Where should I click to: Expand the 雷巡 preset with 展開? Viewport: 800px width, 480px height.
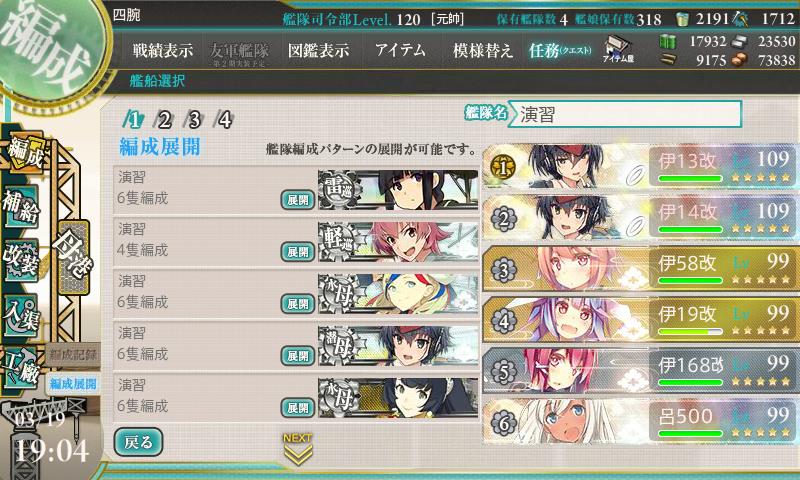297,200
